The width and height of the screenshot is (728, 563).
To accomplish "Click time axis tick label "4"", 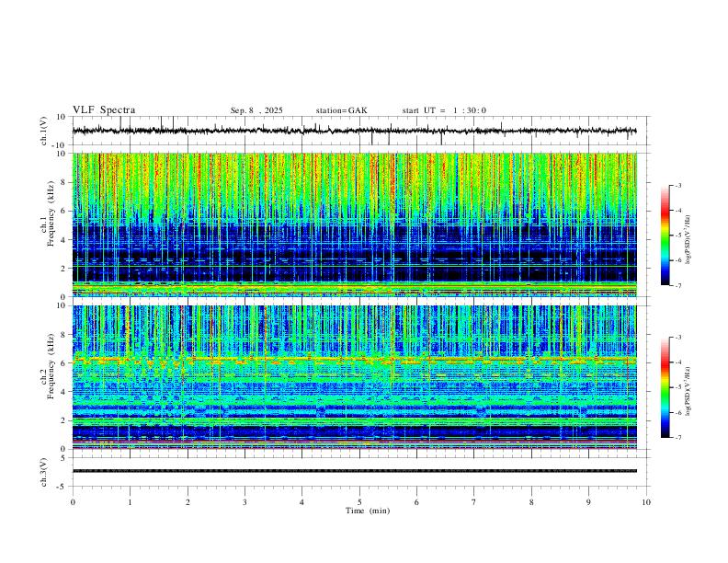I will [301, 502].
